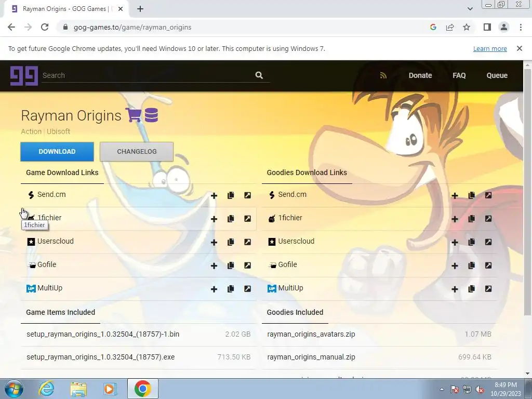Open goodies 1fichier external link icon
Image resolution: width=532 pixels, height=399 pixels.
coord(488,219)
